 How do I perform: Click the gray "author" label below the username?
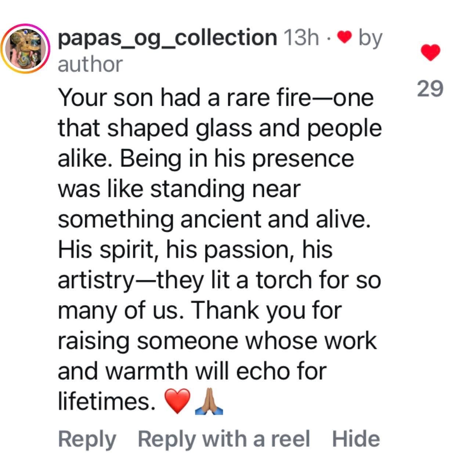90,64
